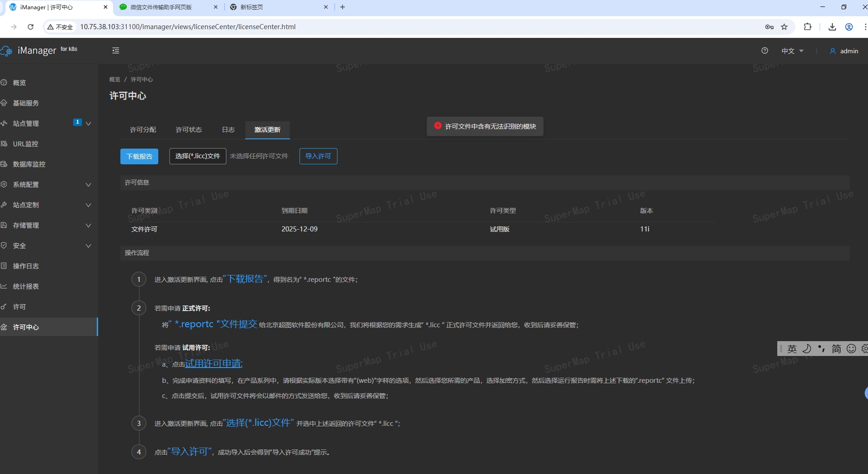Toggle the IME moon half-width mode
Viewport: 868px width, 474px height.
(807, 349)
